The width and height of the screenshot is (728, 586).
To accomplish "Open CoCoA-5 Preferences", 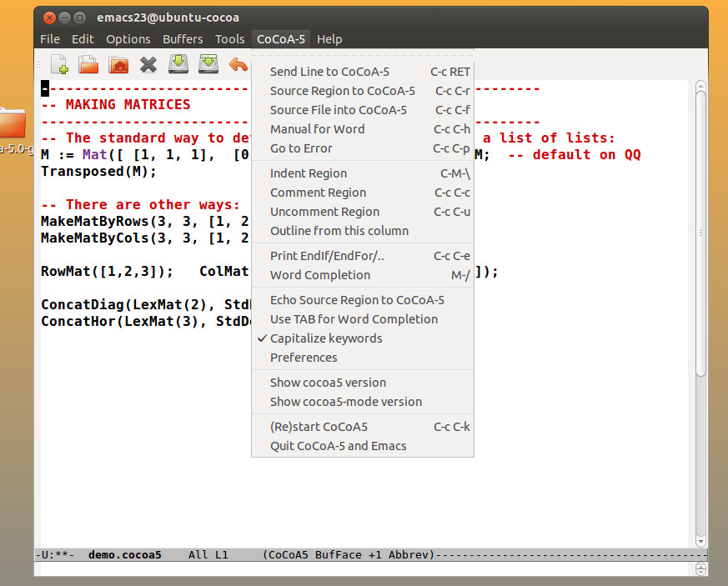I will (362, 358).
